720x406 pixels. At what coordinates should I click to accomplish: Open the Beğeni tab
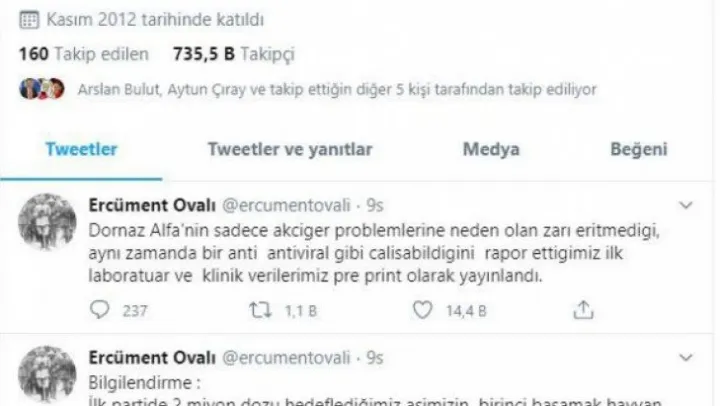pyautogui.click(x=638, y=149)
